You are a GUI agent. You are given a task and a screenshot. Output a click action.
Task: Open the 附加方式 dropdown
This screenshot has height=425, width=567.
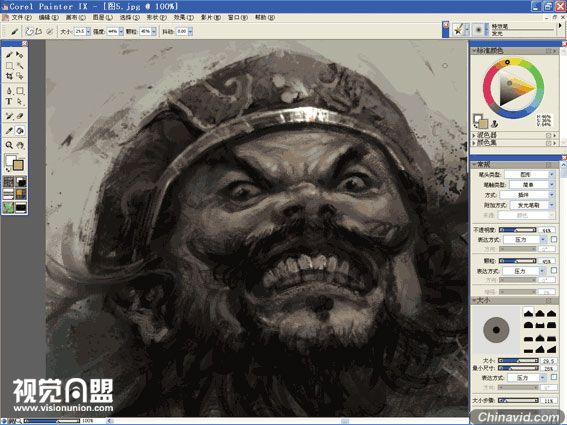coord(532,205)
